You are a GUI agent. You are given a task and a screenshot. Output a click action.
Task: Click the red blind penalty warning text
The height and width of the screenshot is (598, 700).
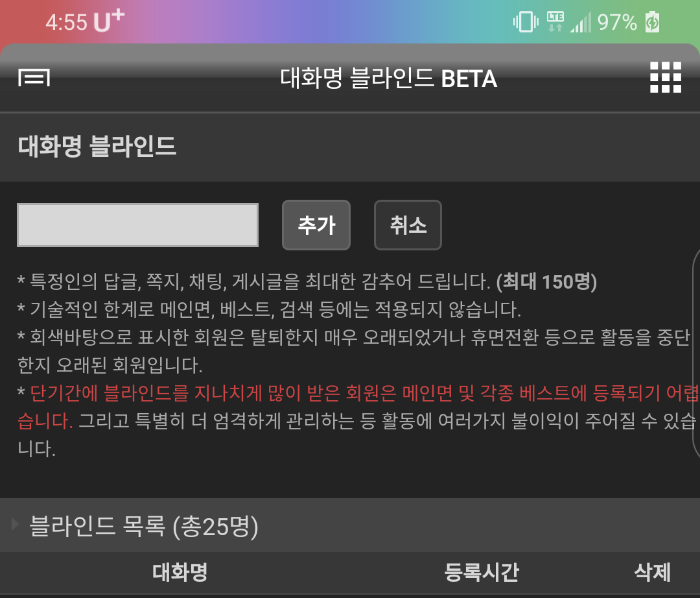pos(357,407)
